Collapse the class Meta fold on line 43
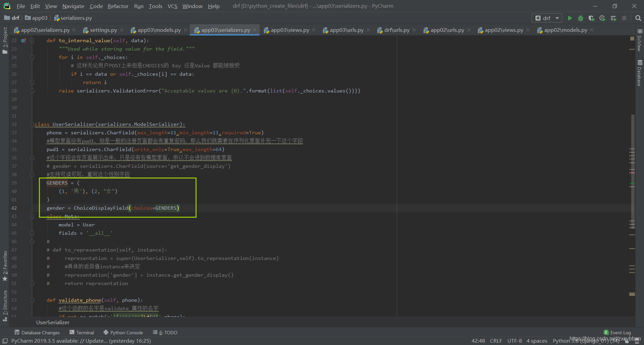The image size is (644, 345). coord(32,216)
